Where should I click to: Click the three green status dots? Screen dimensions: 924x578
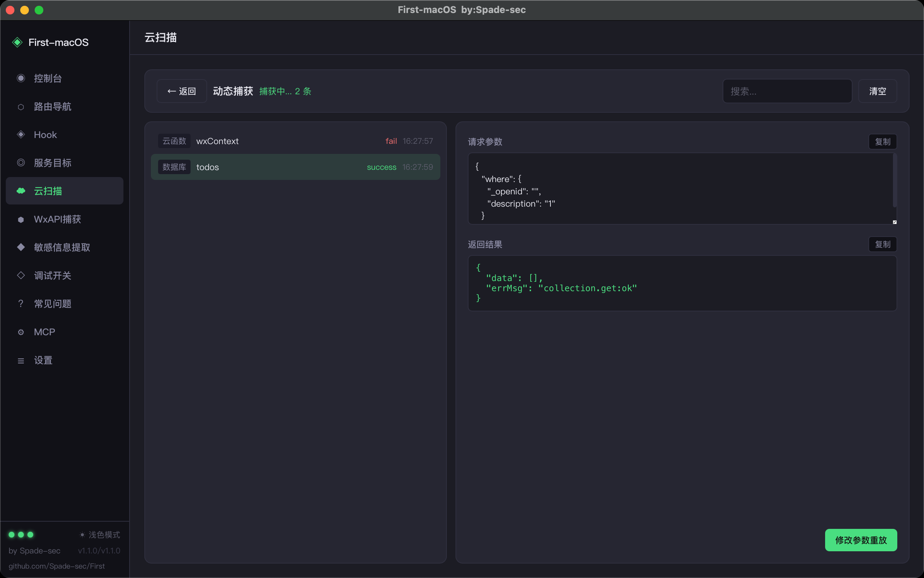[21, 534]
